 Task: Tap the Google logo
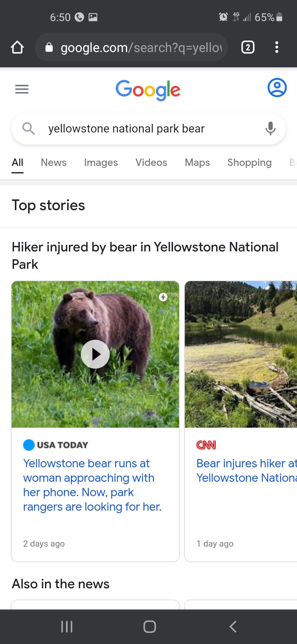(148, 90)
